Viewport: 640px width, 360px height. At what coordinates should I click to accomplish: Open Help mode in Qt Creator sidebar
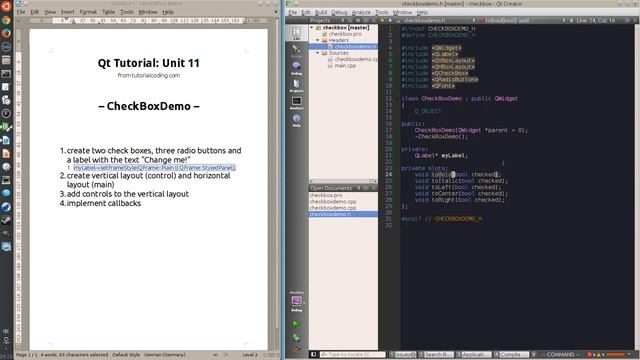click(x=297, y=120)
